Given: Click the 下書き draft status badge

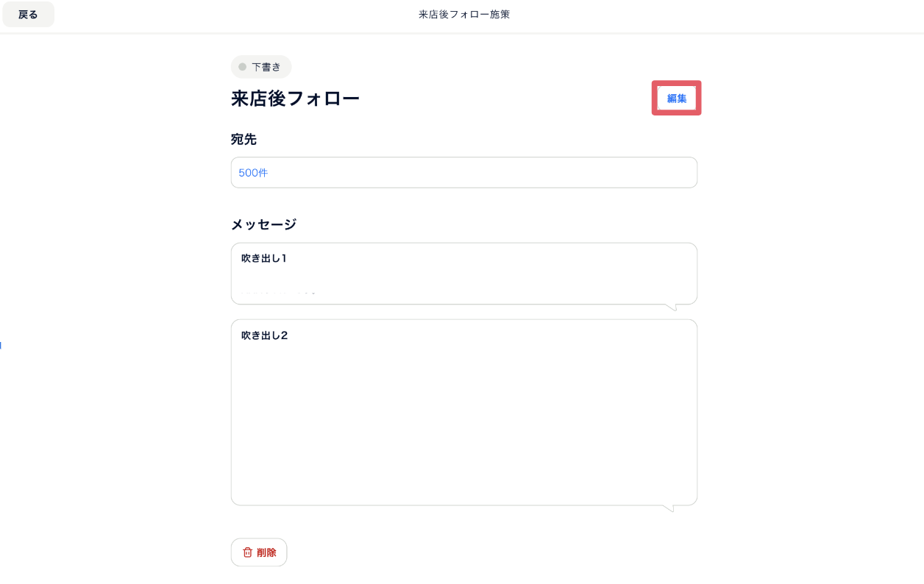Looking at the screenshot, I should pyautogui.click(x=261, y=67).
